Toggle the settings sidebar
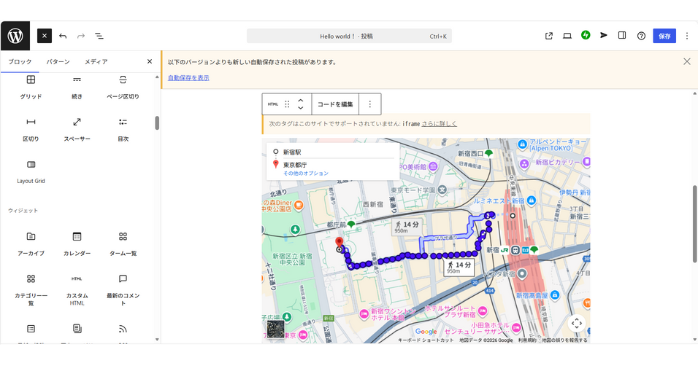Screen dimensions: 698x365 [x=622, y=35]
